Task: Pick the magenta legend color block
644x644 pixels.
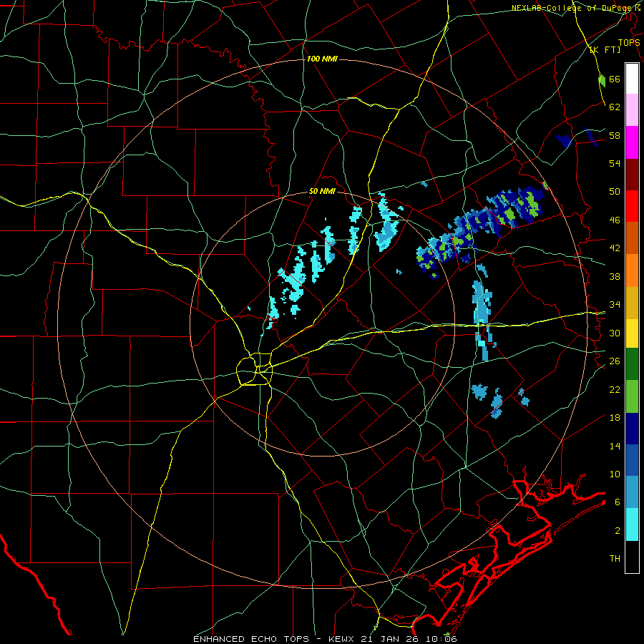Action: (x=632, y=142)
